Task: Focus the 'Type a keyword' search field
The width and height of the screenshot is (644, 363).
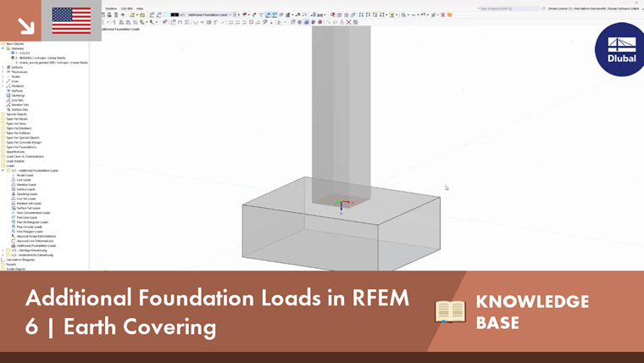Action: point(509,8)
